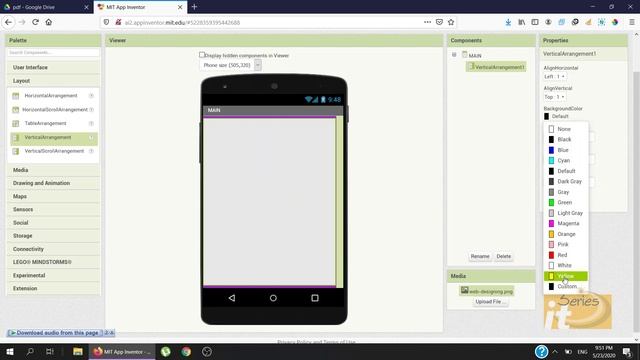Screen dimensions: 640x360
Task: Open TableArrangement help icon
Action: click(91, 123)
